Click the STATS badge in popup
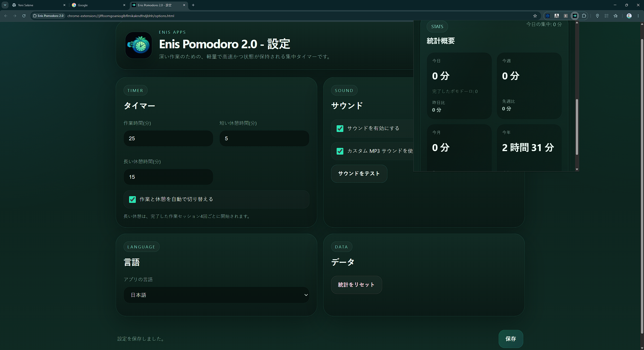Image resolution: width=644 pixels, height=350 pixels. [x=437, y=27]
